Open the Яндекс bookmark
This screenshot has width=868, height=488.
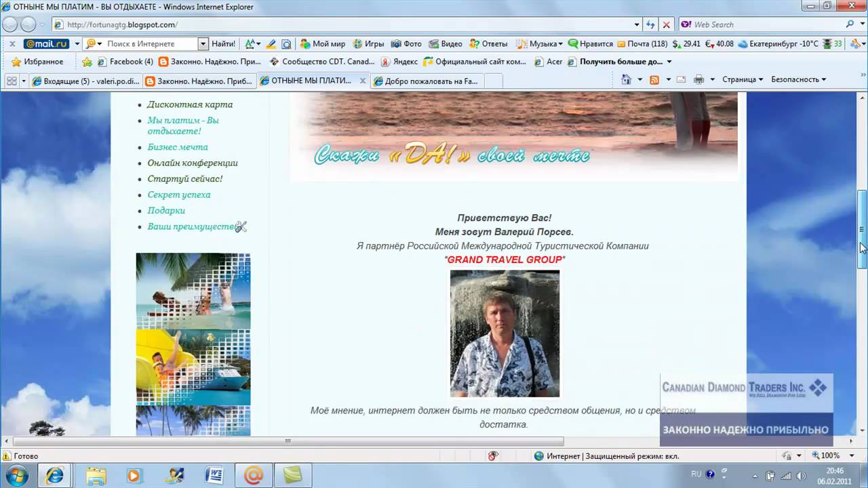click(x=399, y=62)
